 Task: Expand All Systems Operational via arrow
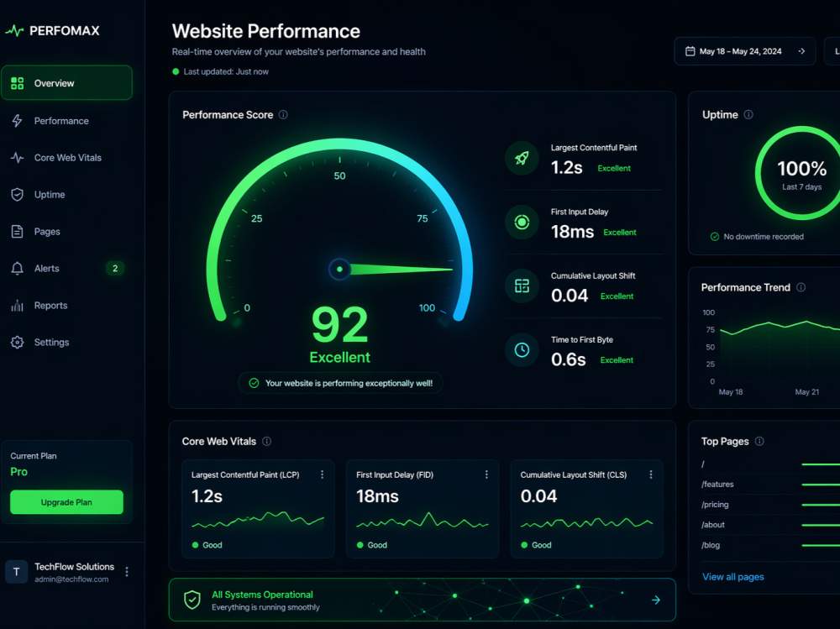[x=656, y=600]
